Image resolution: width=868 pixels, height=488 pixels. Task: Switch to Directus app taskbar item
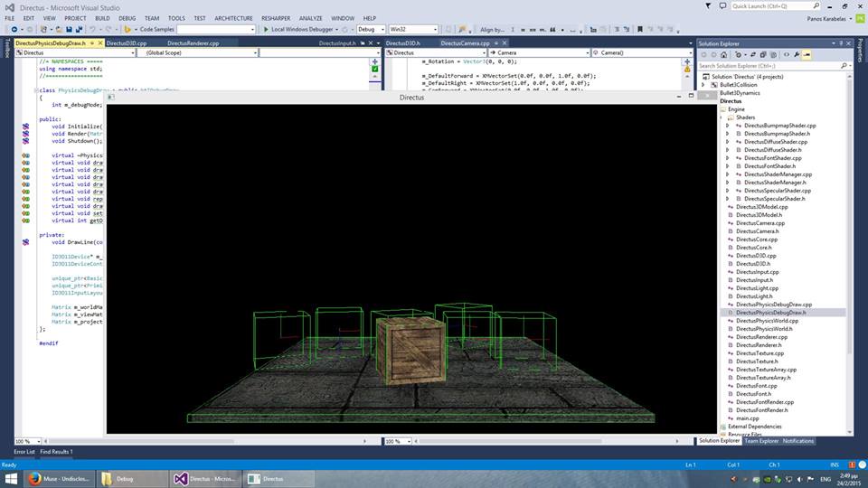278,479
